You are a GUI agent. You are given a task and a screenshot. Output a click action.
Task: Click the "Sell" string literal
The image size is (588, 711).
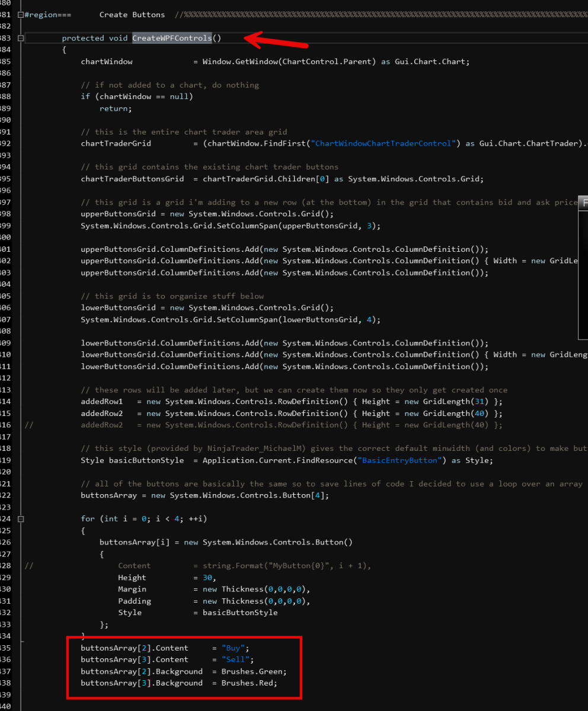click(x=235, y=659)
